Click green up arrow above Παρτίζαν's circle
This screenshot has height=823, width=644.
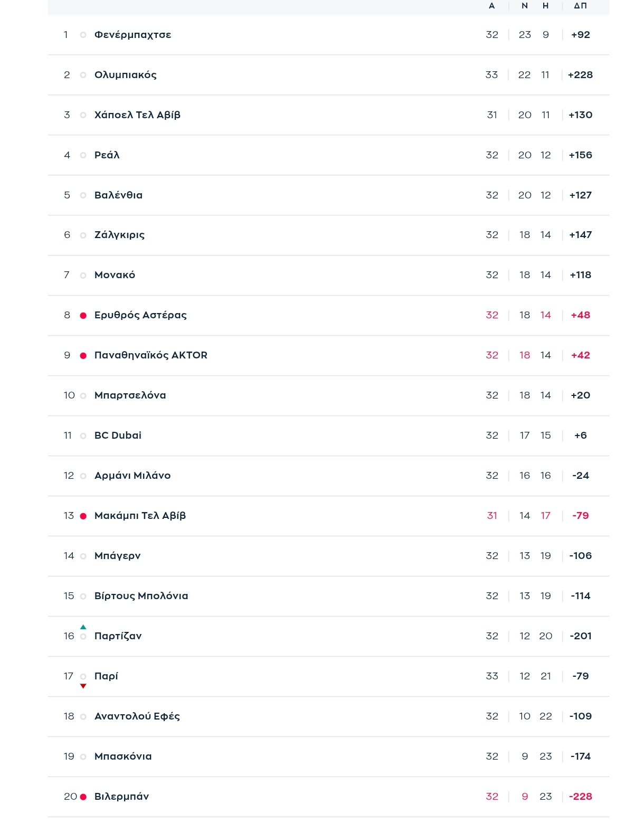[x=83, y=627]
